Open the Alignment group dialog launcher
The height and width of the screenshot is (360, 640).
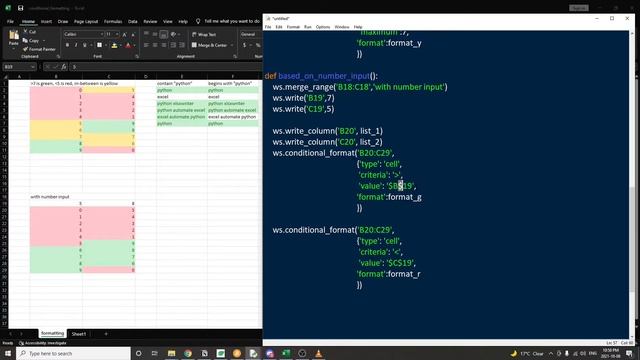(x=235, y=56)
